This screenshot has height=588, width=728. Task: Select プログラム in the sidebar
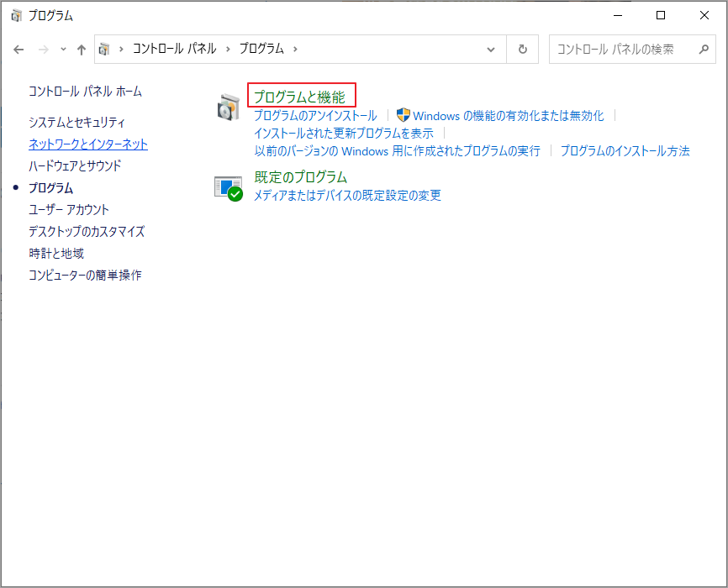click(51, 188)
